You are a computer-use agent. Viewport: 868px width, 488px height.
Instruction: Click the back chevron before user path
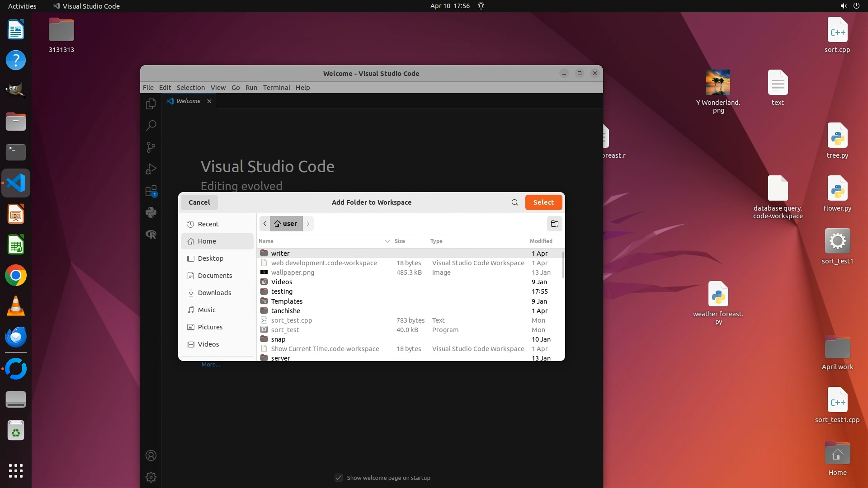[x=265, y=224]
